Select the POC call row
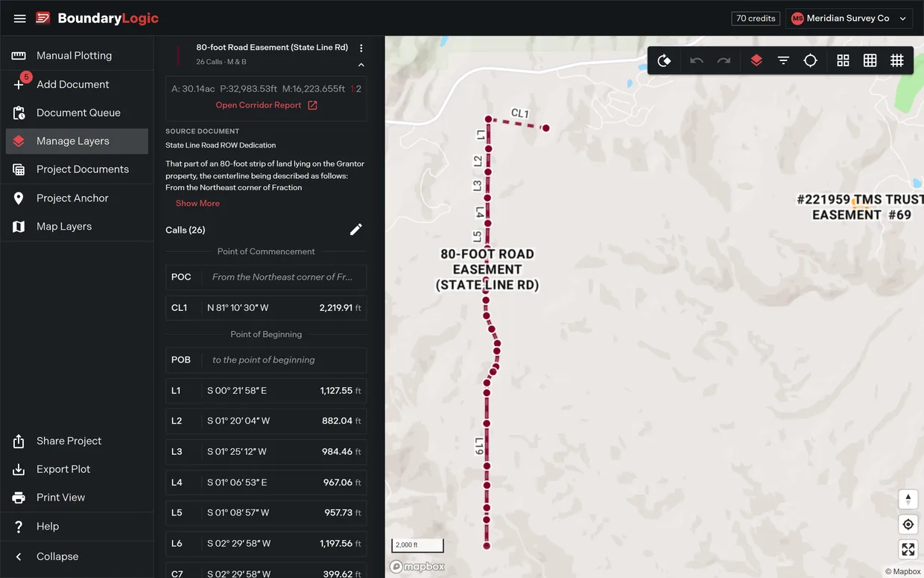Screen dimensions: 924x578 pos(266,277)
